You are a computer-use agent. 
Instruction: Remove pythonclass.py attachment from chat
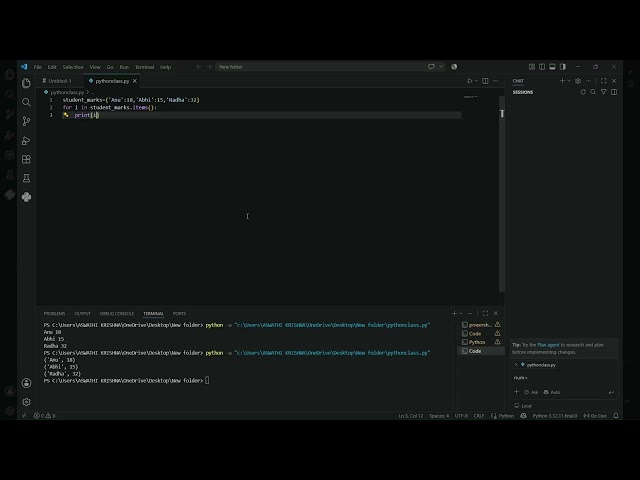[516, 364]
